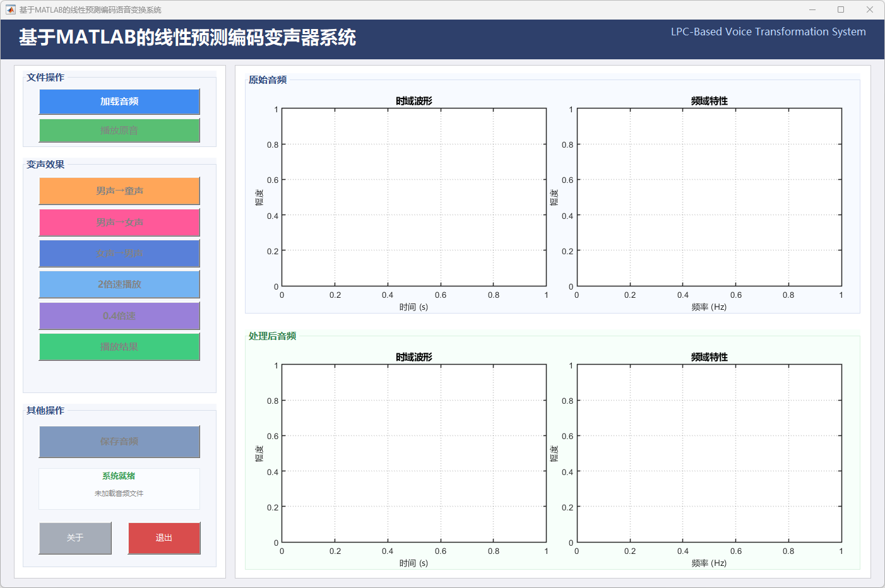Maximize the application window
Image resolution: width=885 pixels, height=588 pixels.
[841, 9]
